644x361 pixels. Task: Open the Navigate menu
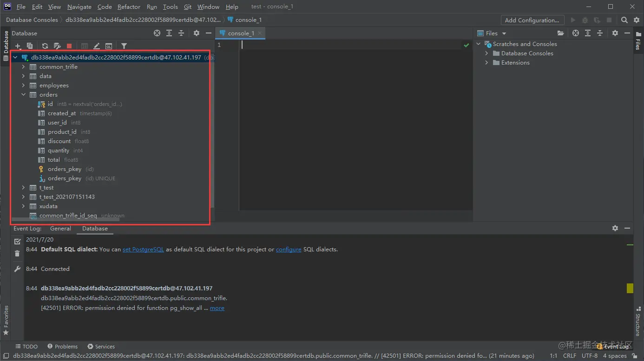(79, 7)
